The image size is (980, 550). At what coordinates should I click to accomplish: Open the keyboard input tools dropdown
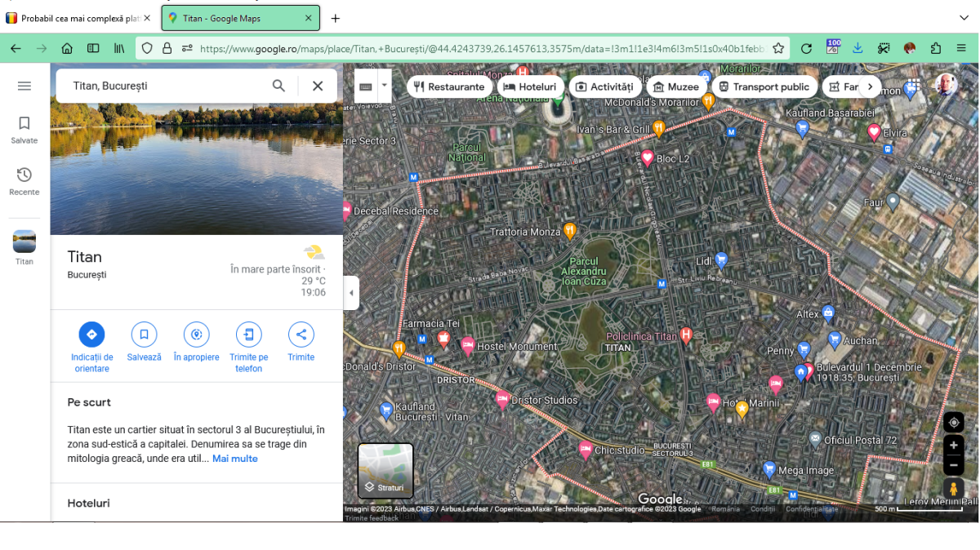384,85
